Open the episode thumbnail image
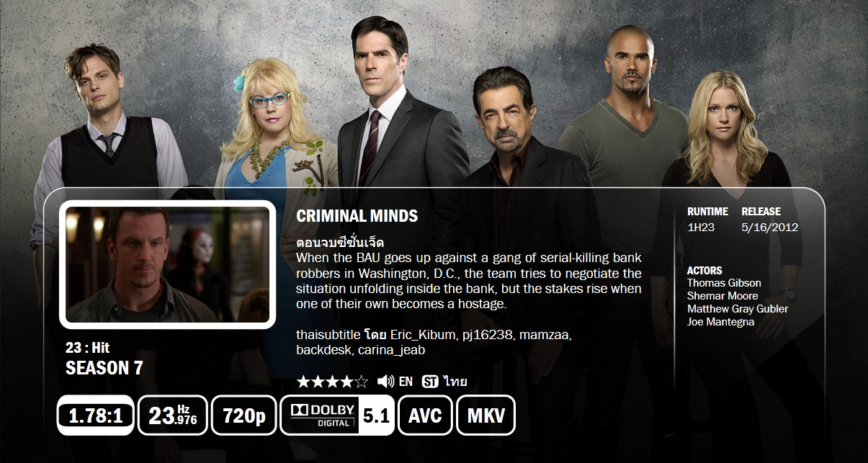This screenshot has height=463, width=868. [x=167, y=264]
